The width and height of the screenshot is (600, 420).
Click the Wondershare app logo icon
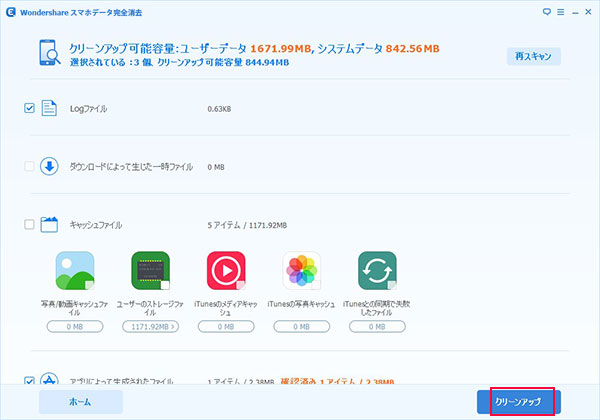11,12
